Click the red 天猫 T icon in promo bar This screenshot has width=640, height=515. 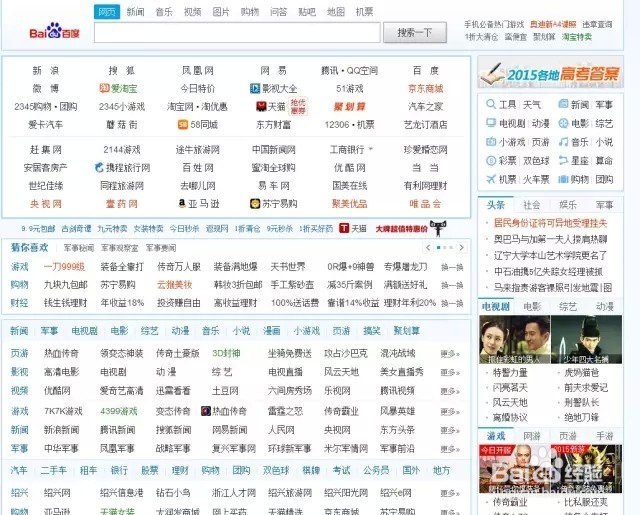tap(344, 228)
